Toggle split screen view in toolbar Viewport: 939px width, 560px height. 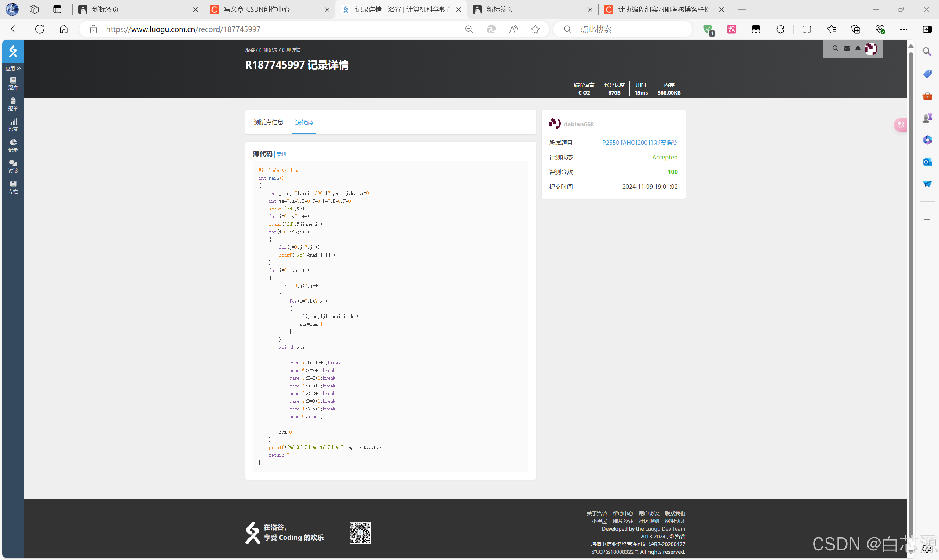pyautogui.click(x=807, y=29)
